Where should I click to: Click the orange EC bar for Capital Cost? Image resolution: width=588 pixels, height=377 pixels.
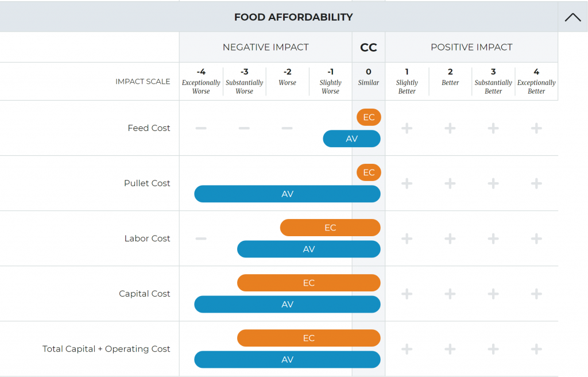click(308, 283)
